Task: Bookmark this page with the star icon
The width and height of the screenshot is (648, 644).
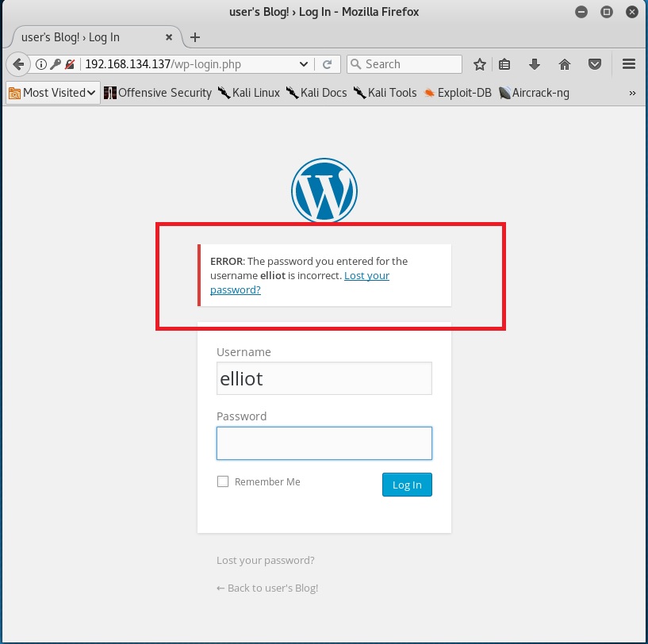Action: pyautogui.click(x=479, y=64)
